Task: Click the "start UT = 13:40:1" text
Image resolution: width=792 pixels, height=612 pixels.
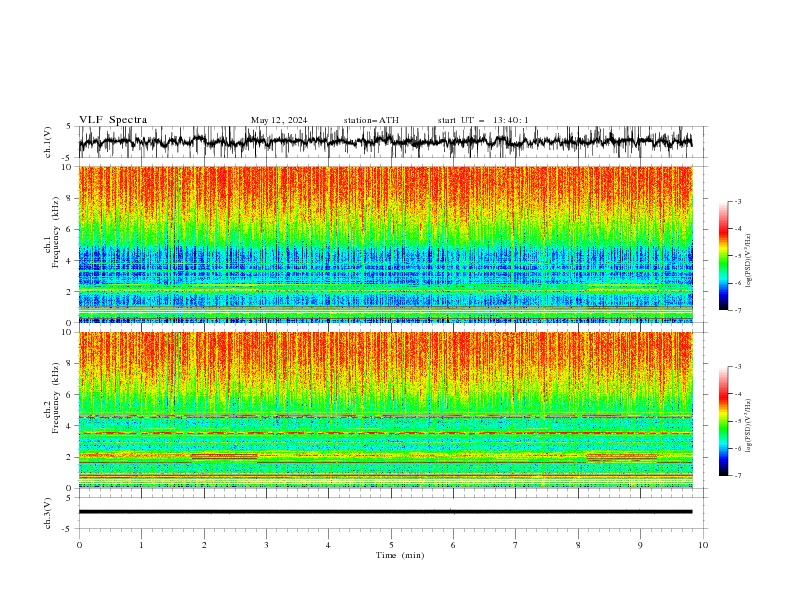Action: coord(483,120)
